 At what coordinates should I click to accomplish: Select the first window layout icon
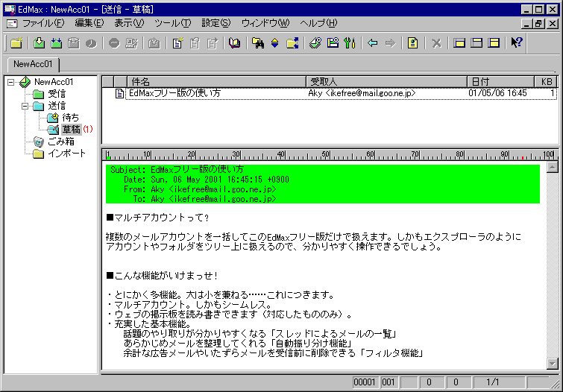pos(459,43)
